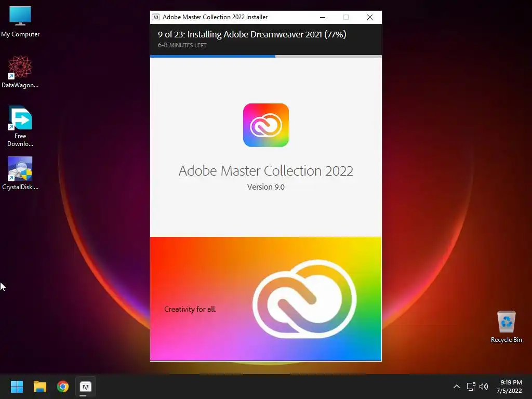Open the My Computer desktop icon
Viewport: 532px width, 399px height.
point(20,22)
